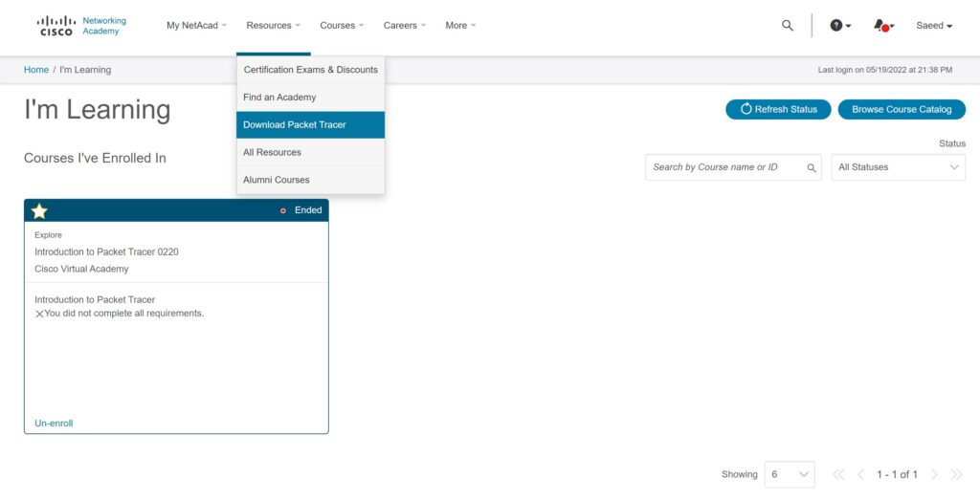Open the notifications bell icon
This screenshot has height=501, width=980.
pos(882,26)
